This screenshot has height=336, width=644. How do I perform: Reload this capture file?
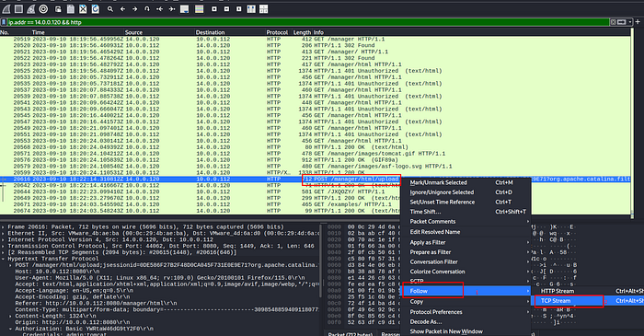(96, 8)
